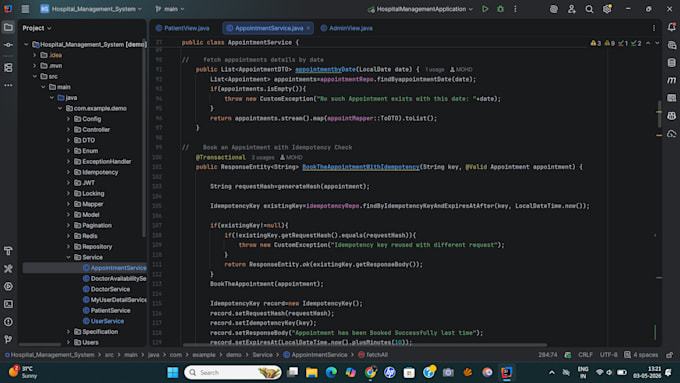
Task: Click the '3 usages' hint above BookTheAppointment
Action: point(263,157)
